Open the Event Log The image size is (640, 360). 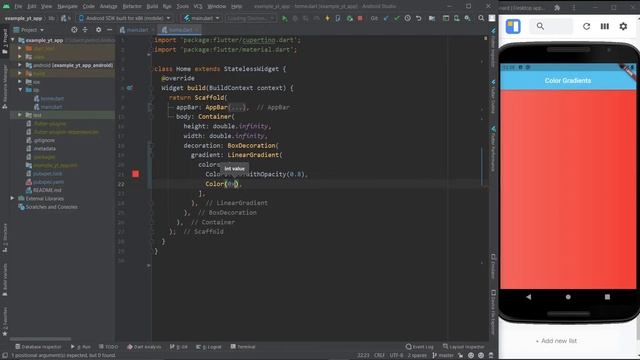click(420, 347)
